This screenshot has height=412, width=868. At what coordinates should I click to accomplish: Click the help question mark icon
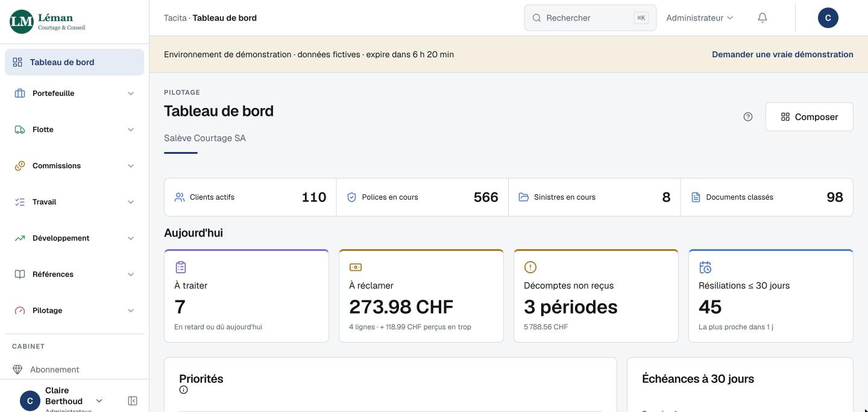coord(748,117)
